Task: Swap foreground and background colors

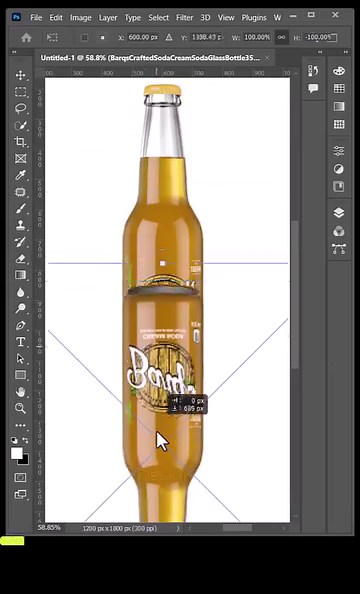Action: pos(25,440)
